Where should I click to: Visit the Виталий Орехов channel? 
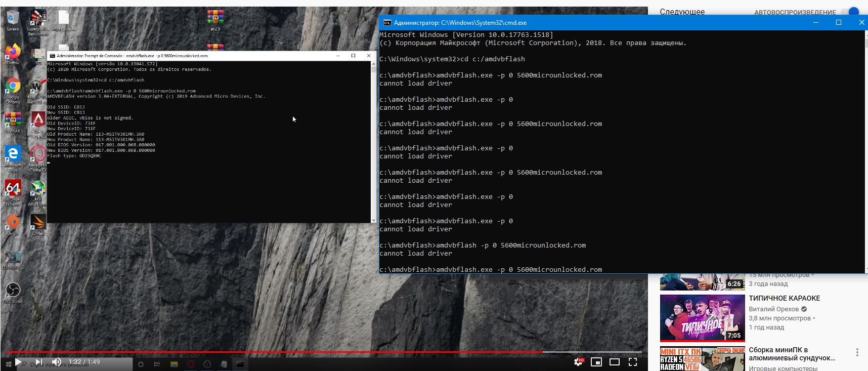click(774, 309)
